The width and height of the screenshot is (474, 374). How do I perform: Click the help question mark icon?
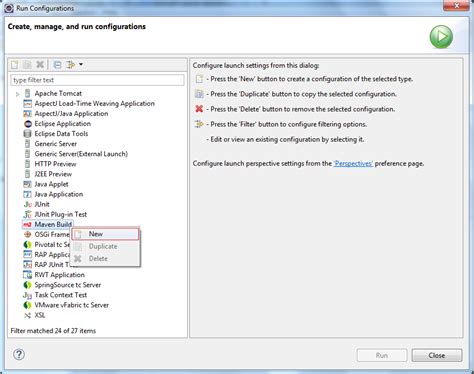pos(19,354)
